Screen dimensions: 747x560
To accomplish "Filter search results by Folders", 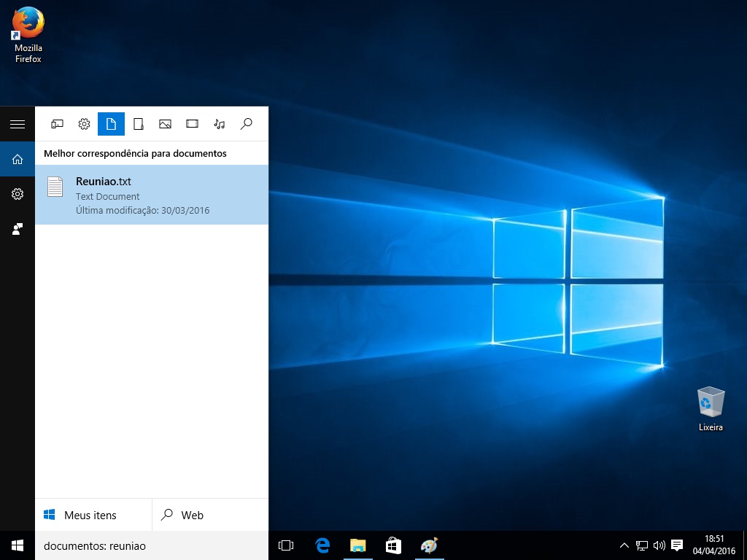I will (138, 124).
